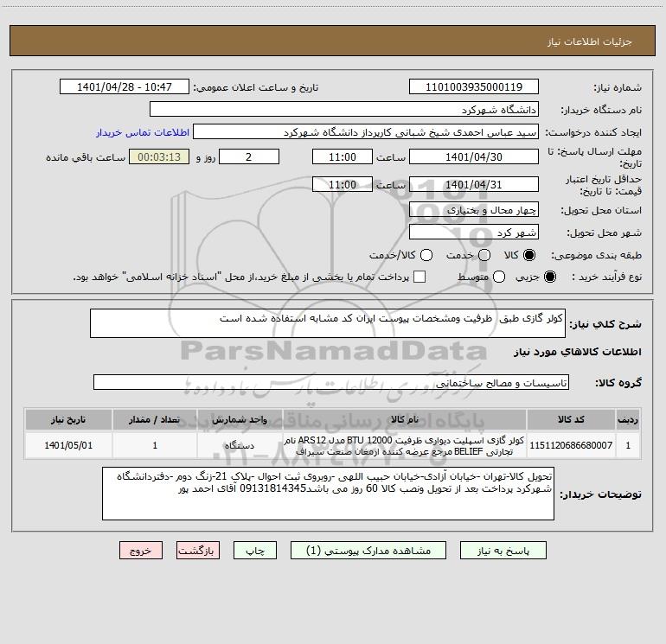Screen dimensions: 666x644
Task: Click the گروه کالا field
Action: (331, 382)
